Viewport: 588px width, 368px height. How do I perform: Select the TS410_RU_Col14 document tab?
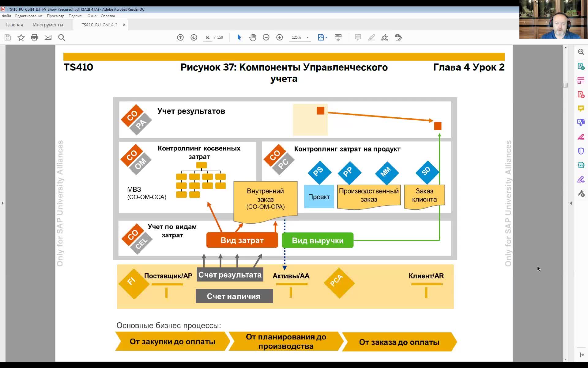[100, 25]
